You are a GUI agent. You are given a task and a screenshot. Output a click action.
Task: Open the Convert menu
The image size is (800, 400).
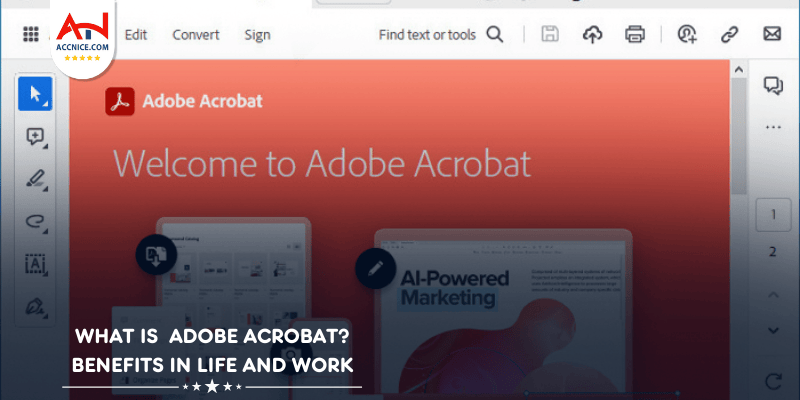196,35
